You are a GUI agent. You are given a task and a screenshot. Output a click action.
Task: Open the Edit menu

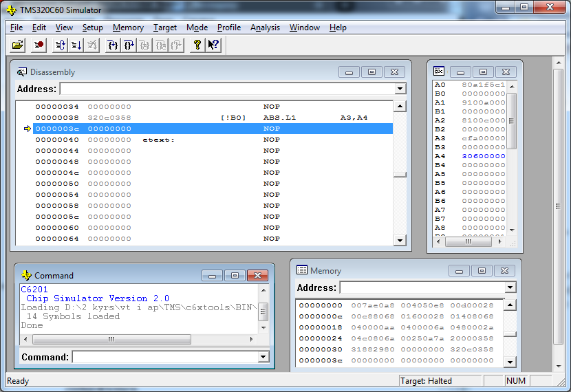39,28
